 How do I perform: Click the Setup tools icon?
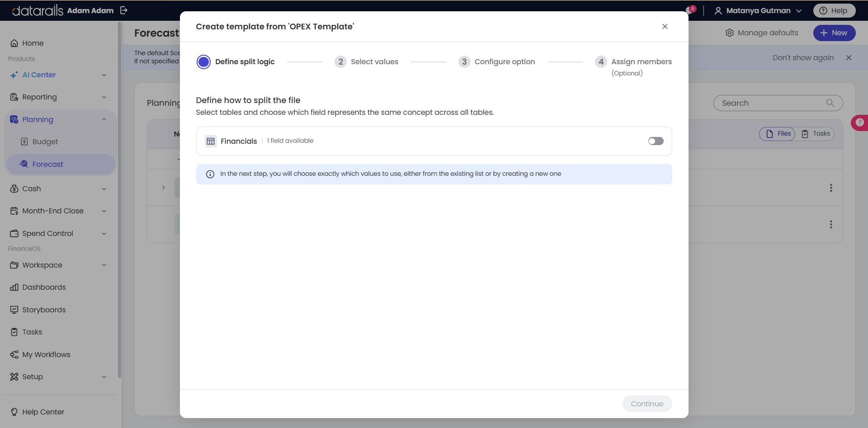point(14,377)
